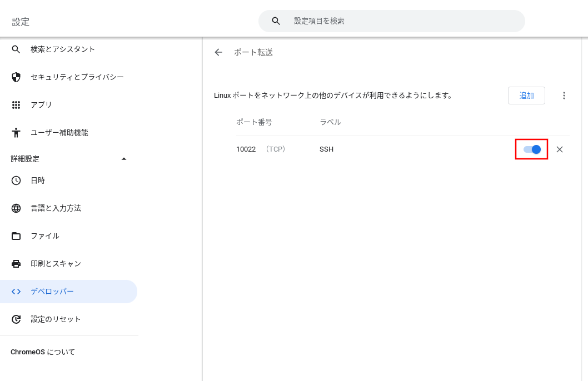Disable the SSH port forwarding toggle
The width and height of the screenshot is (588, 381).
point(532,149)
